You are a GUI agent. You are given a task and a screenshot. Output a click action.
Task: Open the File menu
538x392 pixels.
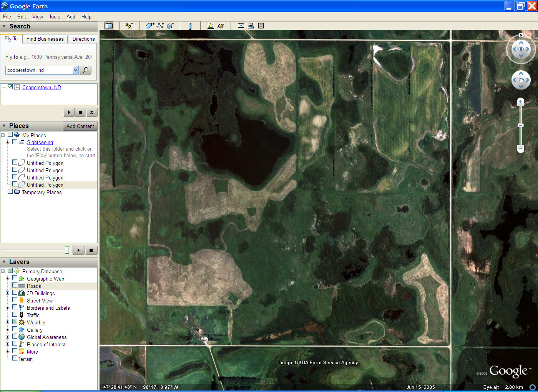pos(7,17)
